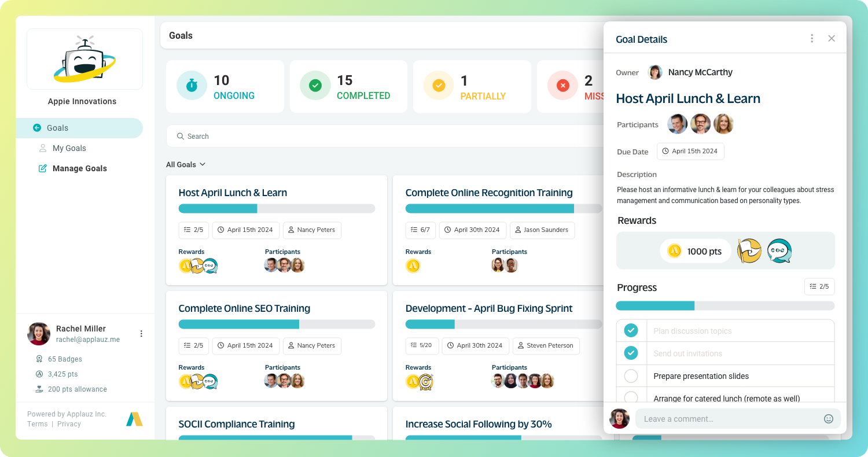Screen dimensions: 868x457
Task: Click the Completed green checkmark icon
Action: click(x=315, y=86)
